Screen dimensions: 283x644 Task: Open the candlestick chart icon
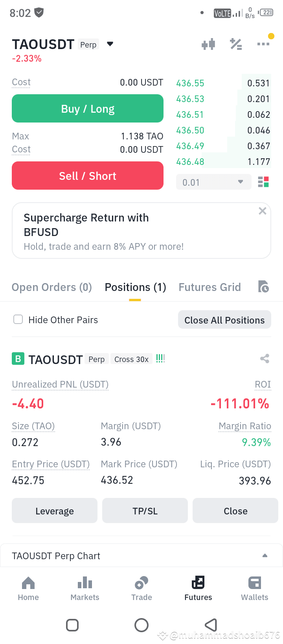click(208, 44)
